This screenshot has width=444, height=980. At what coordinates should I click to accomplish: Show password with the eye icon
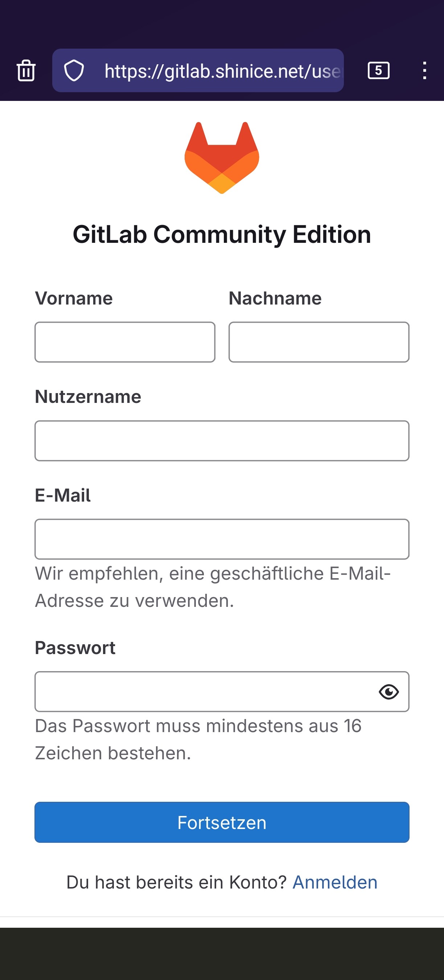[388, 692]
